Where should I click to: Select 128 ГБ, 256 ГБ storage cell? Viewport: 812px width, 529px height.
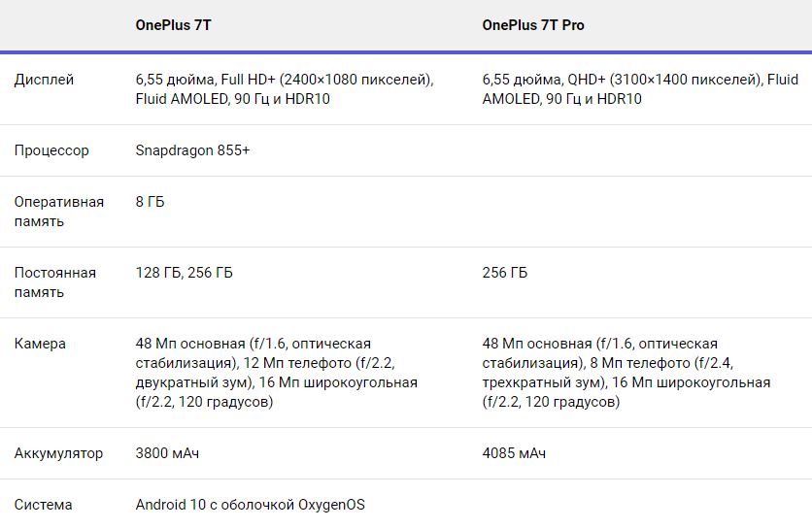[x=184, y=273]
